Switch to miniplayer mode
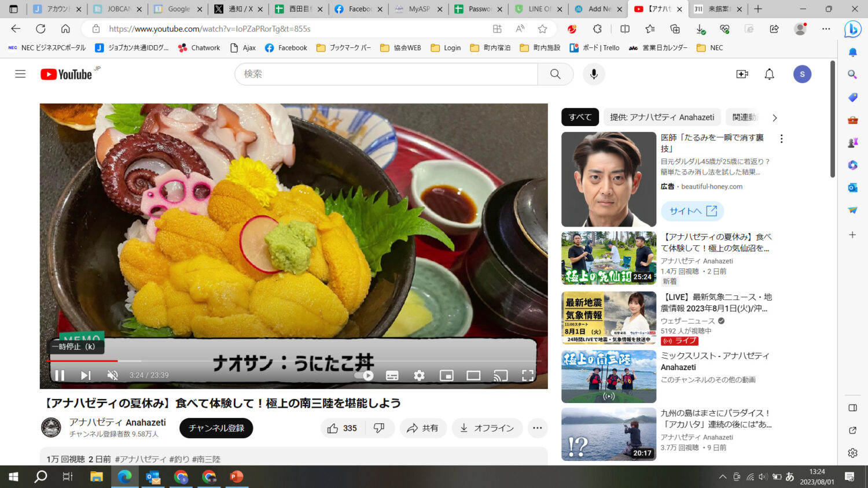This screenshot has height=488, width=868. [x=446, y=375]
